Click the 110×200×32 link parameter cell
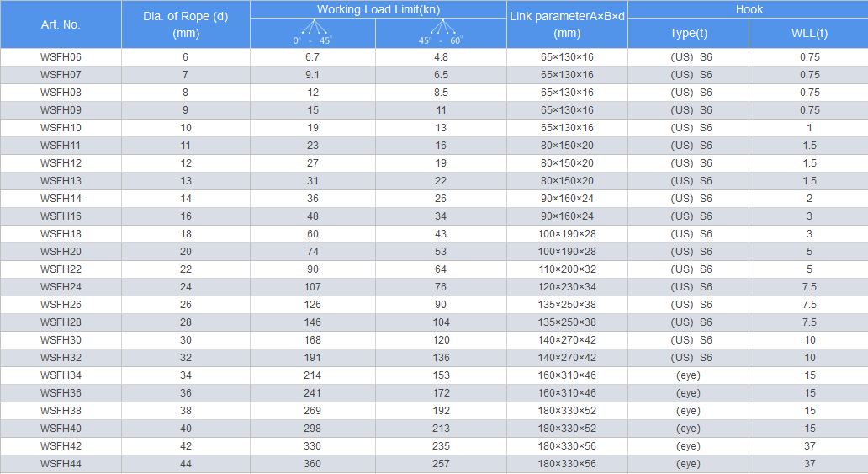The width and height of the screenshot is (868, 474). (567, 269)
